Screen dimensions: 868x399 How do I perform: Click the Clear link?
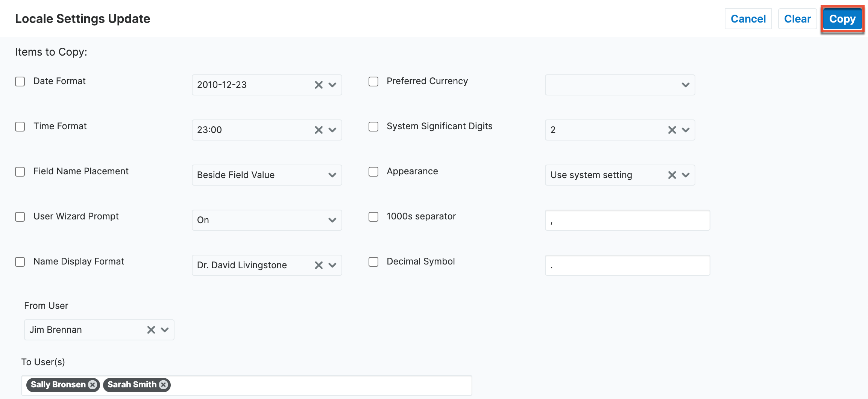point(797,19)
